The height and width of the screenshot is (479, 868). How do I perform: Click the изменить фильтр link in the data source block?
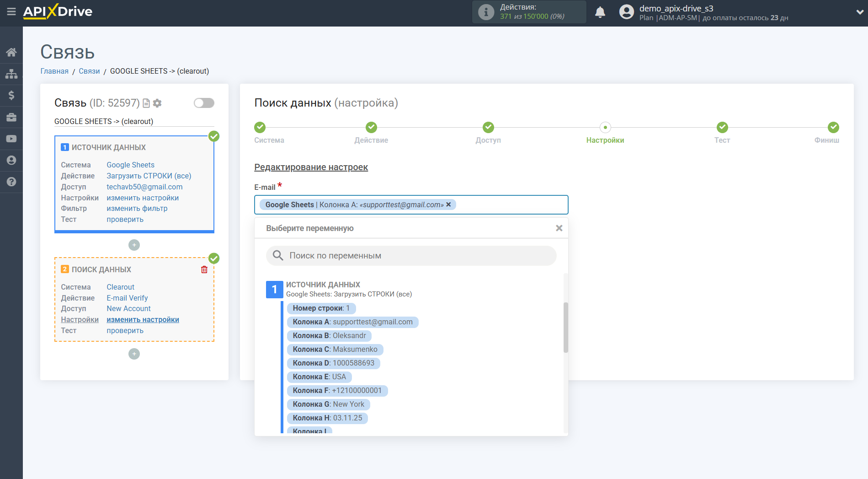(137, 209)
